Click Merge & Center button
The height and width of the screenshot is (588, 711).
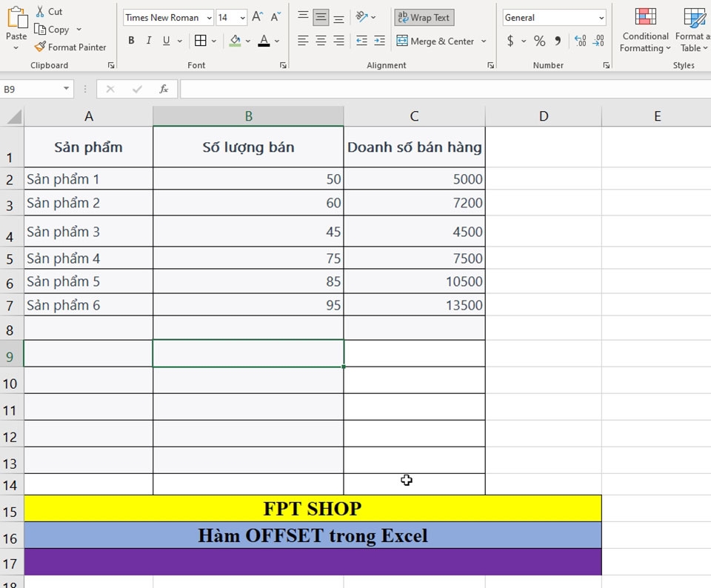pos(435,41)
